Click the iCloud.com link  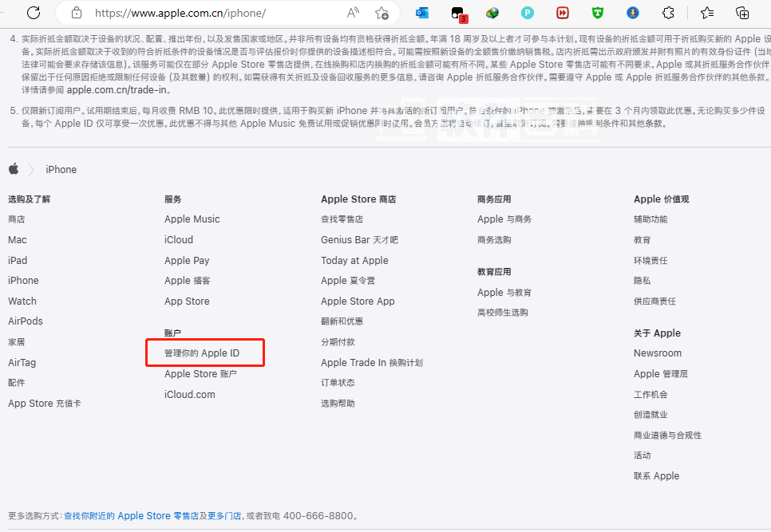189,394
